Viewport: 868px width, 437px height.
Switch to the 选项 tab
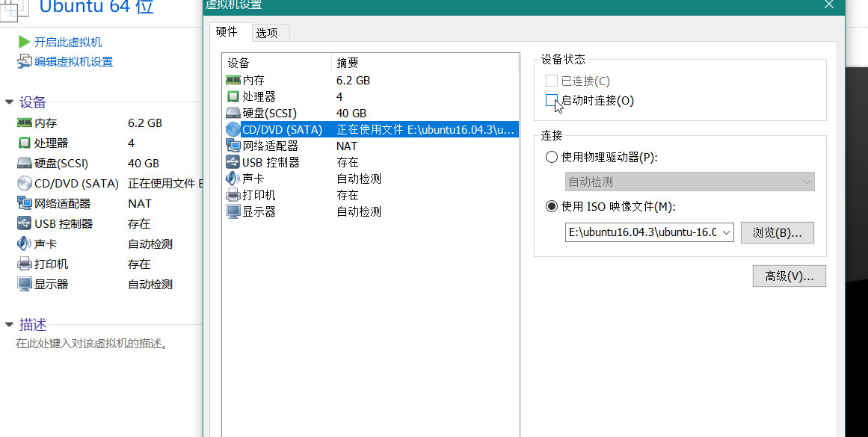point(268,32)
